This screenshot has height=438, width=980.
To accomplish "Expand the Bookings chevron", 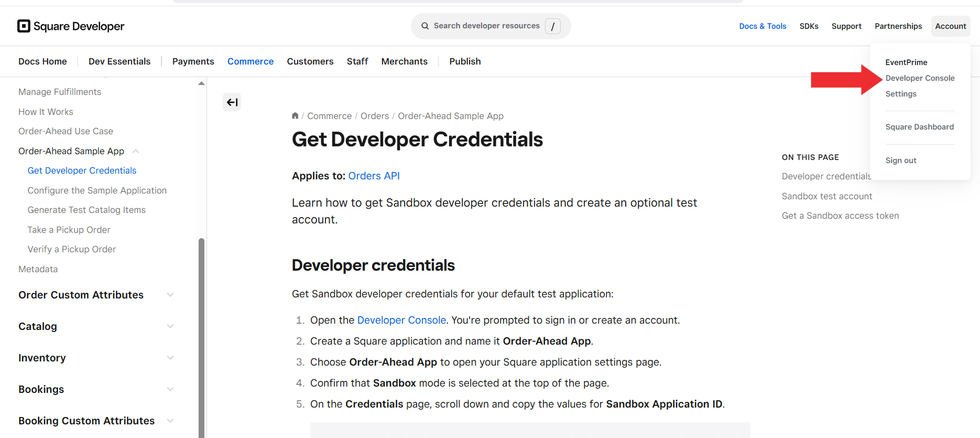I will click(170, 389).
